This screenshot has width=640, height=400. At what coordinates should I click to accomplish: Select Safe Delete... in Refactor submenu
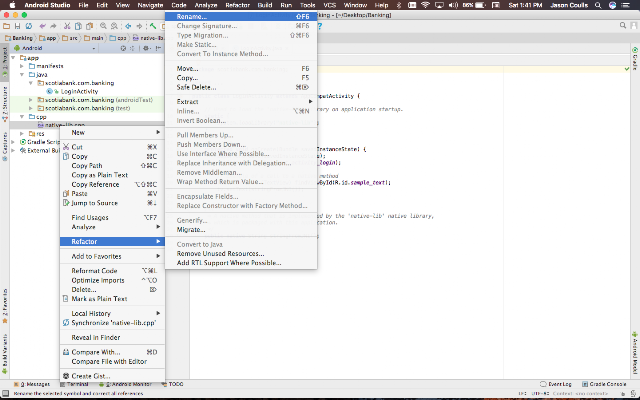(241, 87)
